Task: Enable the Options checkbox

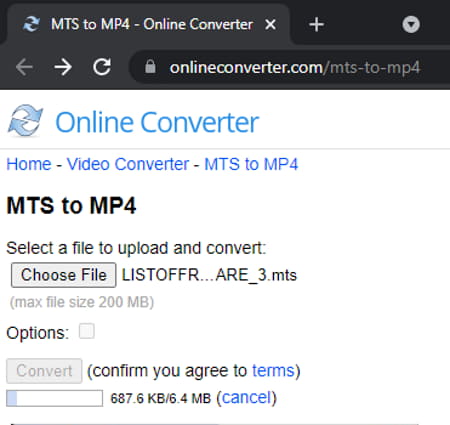Action: [x=87, y=331]
